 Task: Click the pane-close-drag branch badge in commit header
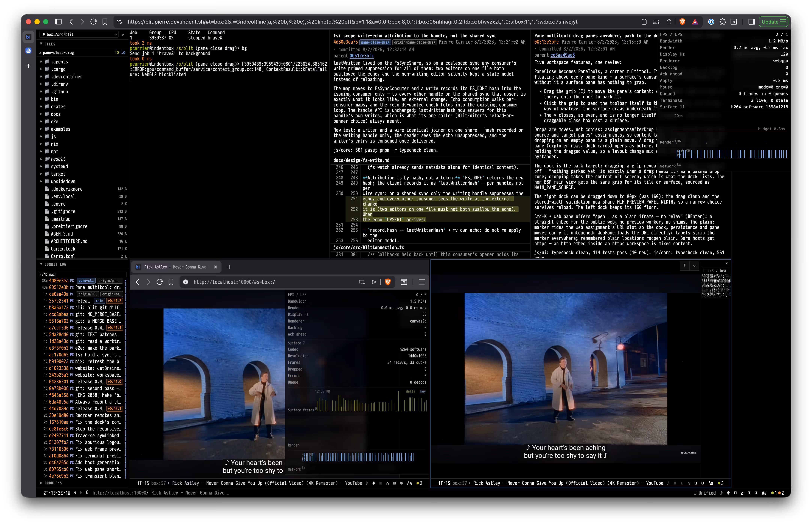click(375, 42)
